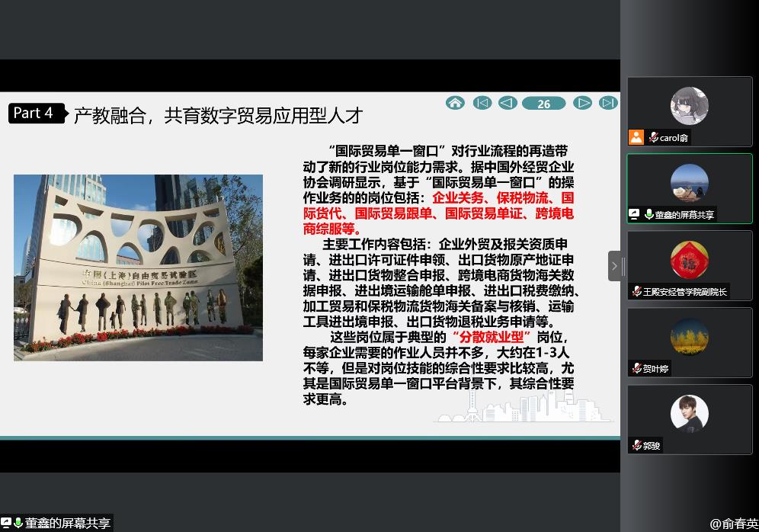Viewport: 759px width, 532px height.
Task: Go to previous slide arrow
Action: [507, 103]
